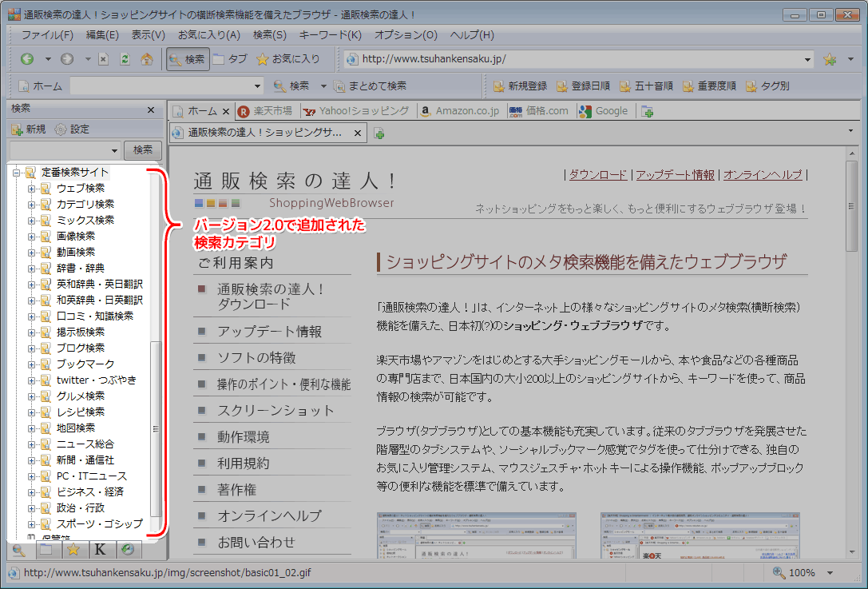This screenshot has height=589, width=868.
Task: Click the magnifier 検索 button in the search toolbar
Action: point(291,86)
